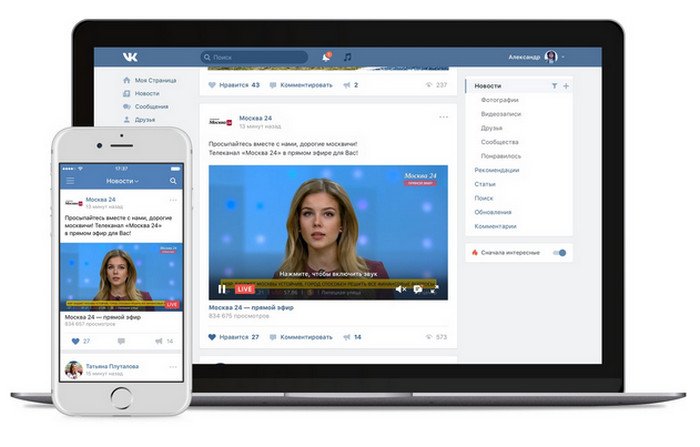The height and width of the screenshot is (447, 700).
Task: Click the VK logo in laptop header
Action: [x=130, y=57]
